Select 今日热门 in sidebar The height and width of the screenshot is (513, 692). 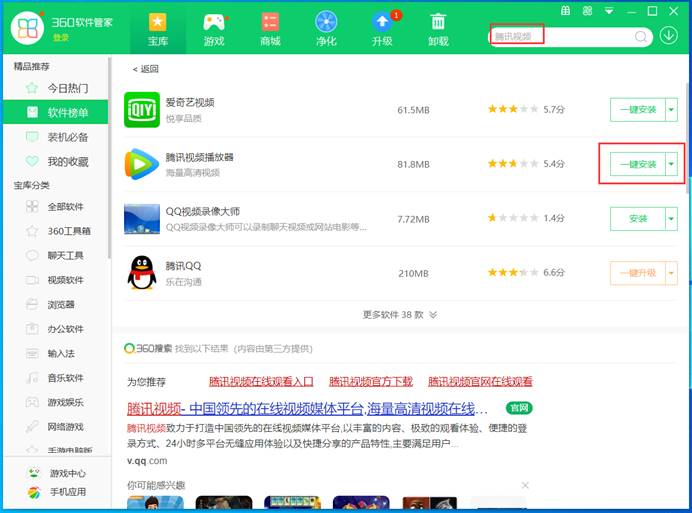point(56,88)
